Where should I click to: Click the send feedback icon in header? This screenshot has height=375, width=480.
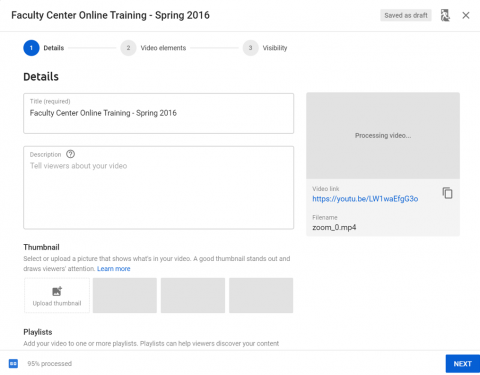pyautogui.click(x=445, y=15)
